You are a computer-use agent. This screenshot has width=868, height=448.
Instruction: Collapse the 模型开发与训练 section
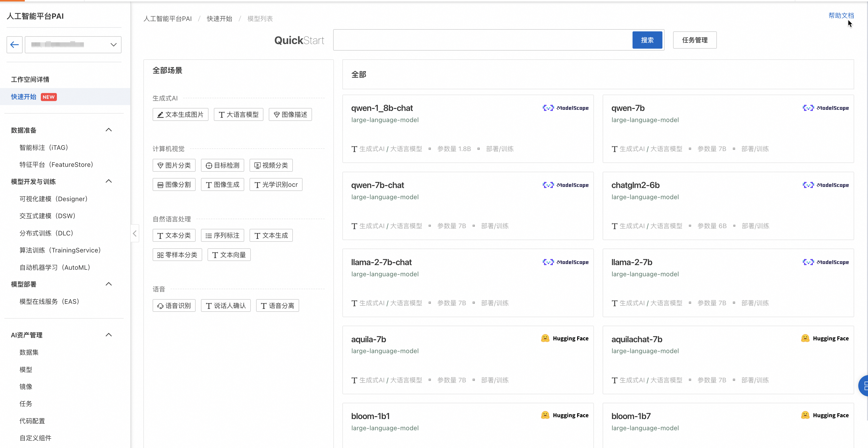(x=108, y=181)
